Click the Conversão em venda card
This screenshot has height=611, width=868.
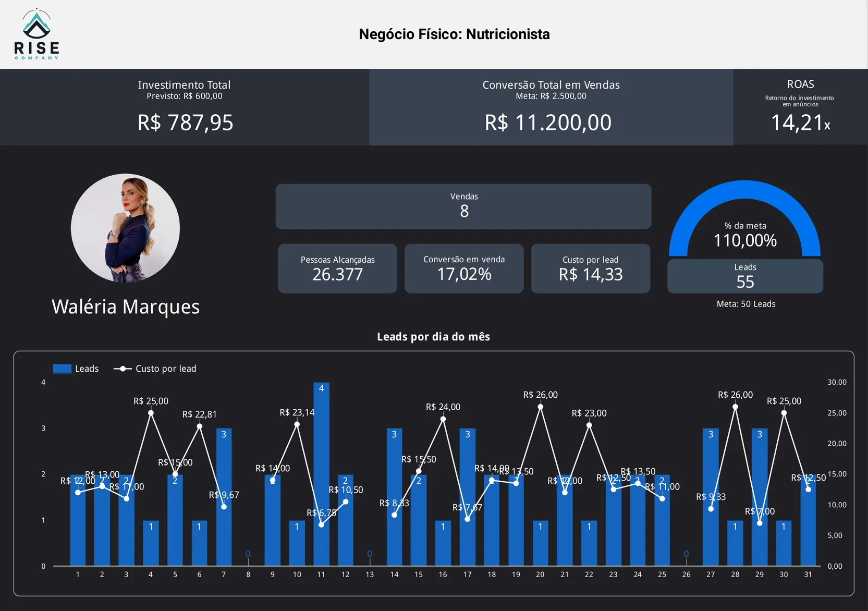click(x=463, y=268)
